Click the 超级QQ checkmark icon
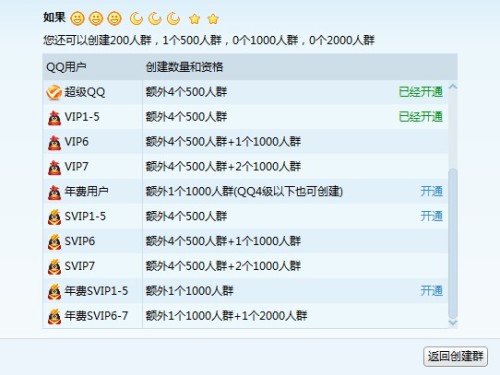 54,92
